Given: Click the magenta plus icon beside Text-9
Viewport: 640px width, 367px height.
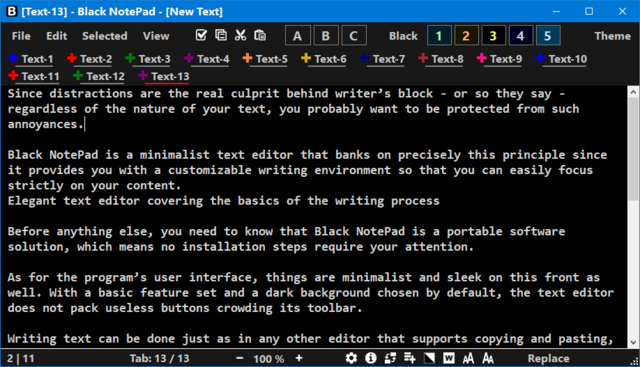Looking at the screenshot, I should click(x=482, y=58).
